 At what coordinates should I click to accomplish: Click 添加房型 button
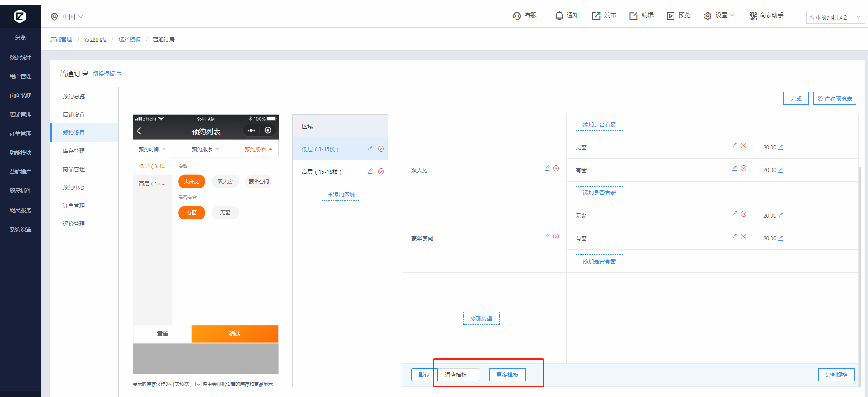[x=481, y=318]
